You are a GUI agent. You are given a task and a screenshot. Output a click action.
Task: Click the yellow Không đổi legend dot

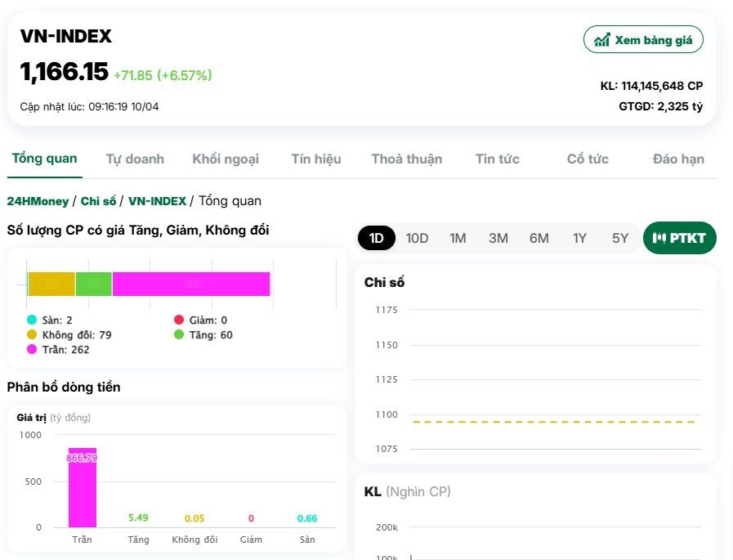tap(32, 334)
